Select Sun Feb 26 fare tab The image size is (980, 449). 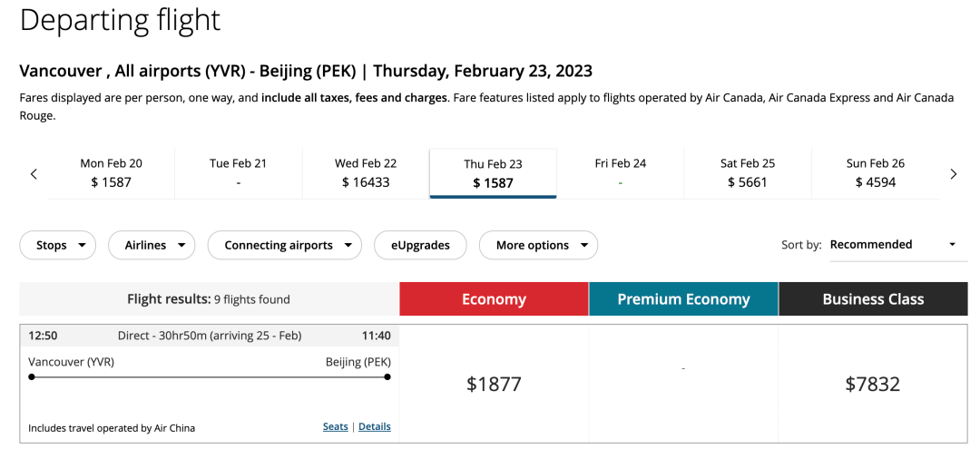click(x=875, y=173)
